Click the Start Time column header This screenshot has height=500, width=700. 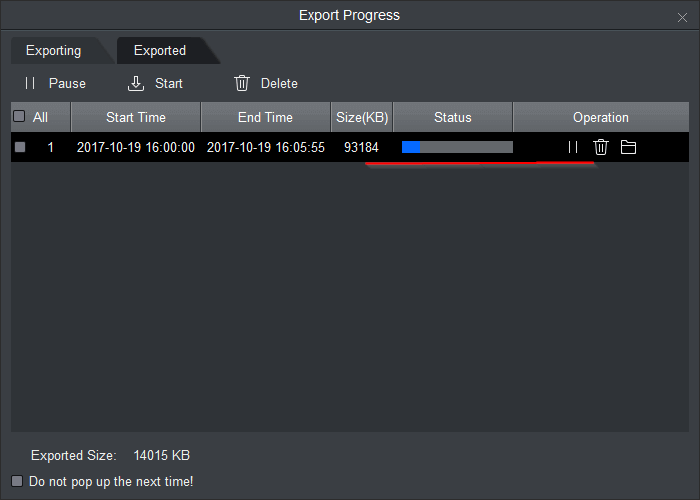coord(136,118)
